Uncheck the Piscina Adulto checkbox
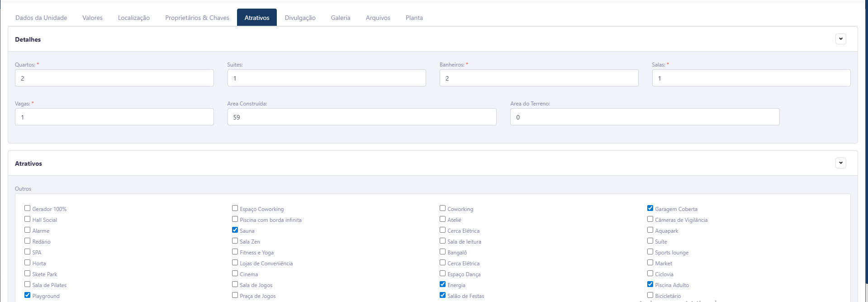This screenshot has width=868, height=302. [650, 284]
